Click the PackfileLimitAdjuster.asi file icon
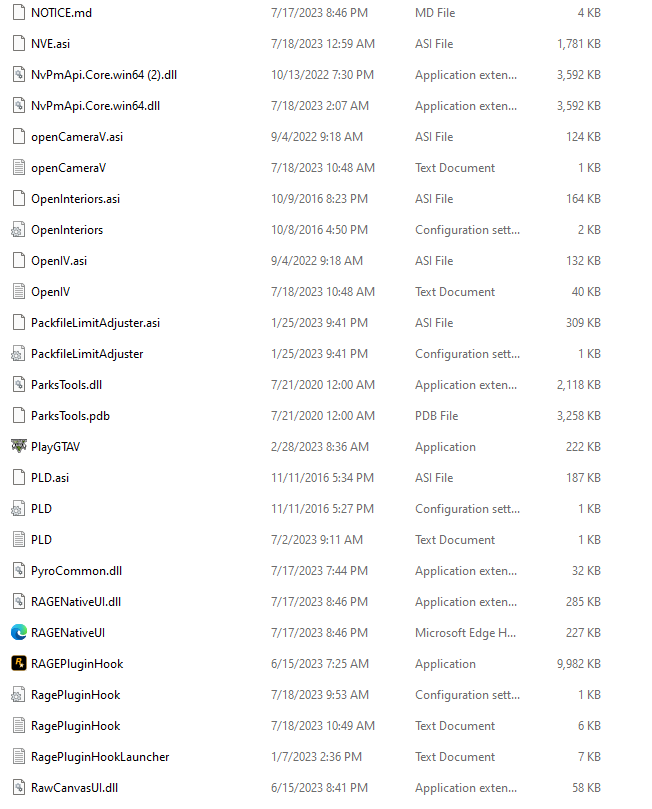 tap(19, 322)
